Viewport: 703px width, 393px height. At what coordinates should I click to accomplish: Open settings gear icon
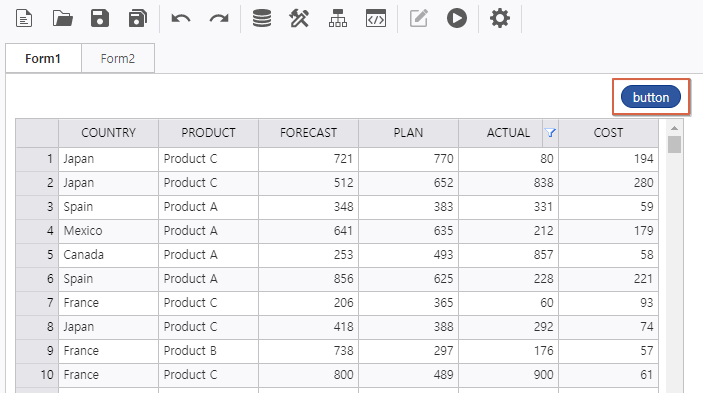coord(499,18)
